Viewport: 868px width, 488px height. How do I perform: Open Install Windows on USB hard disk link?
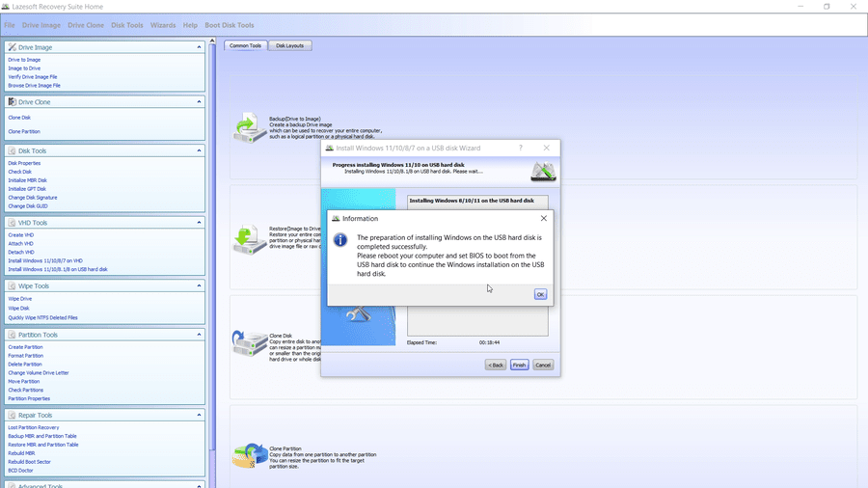point(58,269)
